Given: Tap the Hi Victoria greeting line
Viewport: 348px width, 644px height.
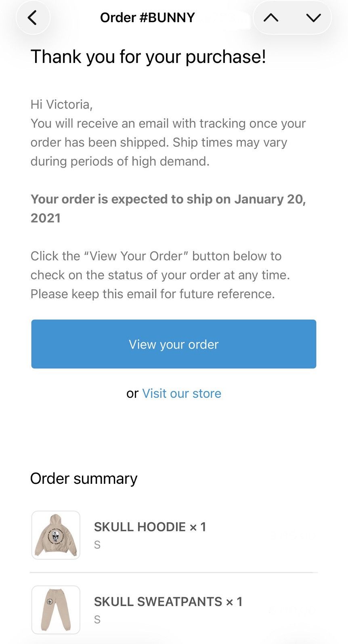Looking at the screenshot, I should click(x=62, y=104).
